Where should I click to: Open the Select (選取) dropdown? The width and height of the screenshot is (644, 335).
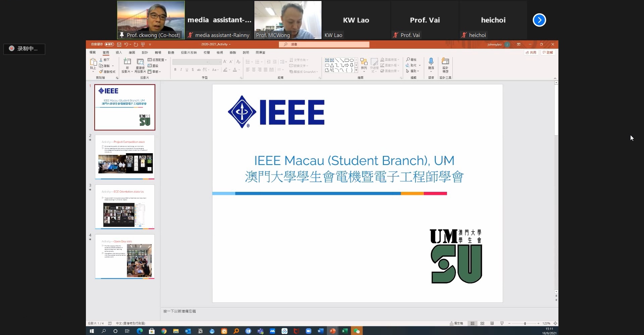pos(413,71)
